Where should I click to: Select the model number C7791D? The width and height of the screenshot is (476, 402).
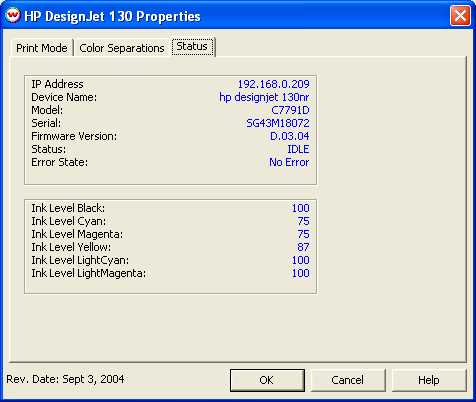[x=290, y=110]
